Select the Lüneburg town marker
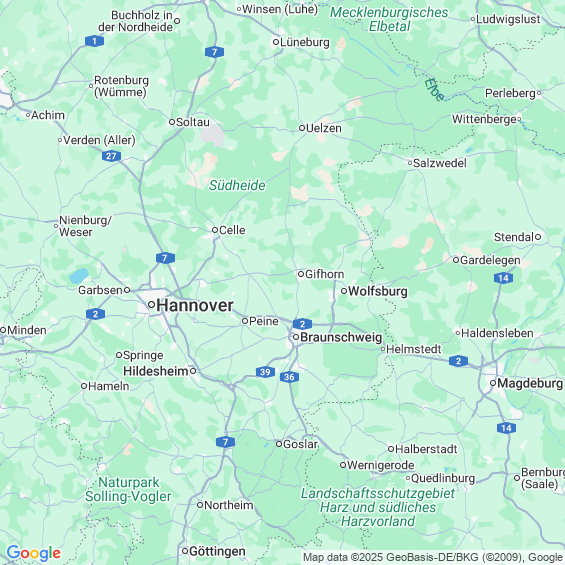 pyautogui.click(x=276, y=42)
